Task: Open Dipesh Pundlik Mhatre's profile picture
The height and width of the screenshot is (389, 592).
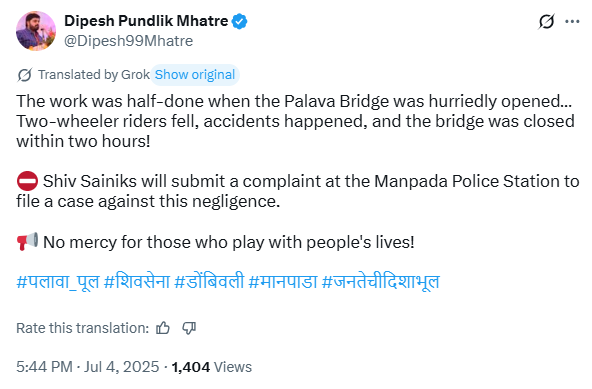Action: pyautogui.click(x=36, y=31)
